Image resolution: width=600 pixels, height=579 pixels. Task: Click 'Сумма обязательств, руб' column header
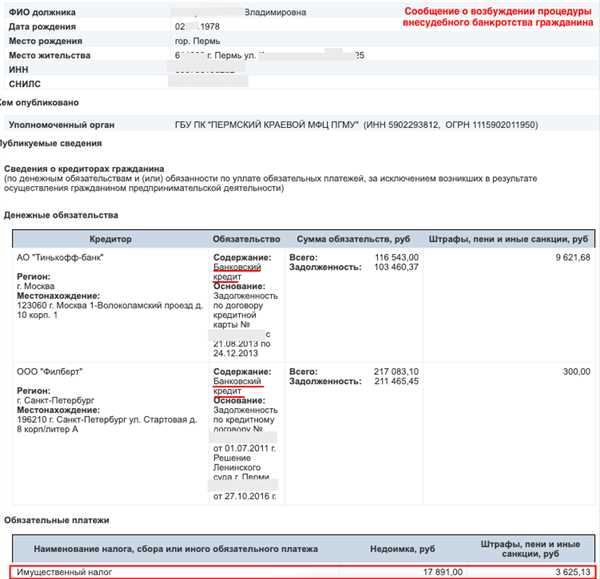(x=353, y=239)
